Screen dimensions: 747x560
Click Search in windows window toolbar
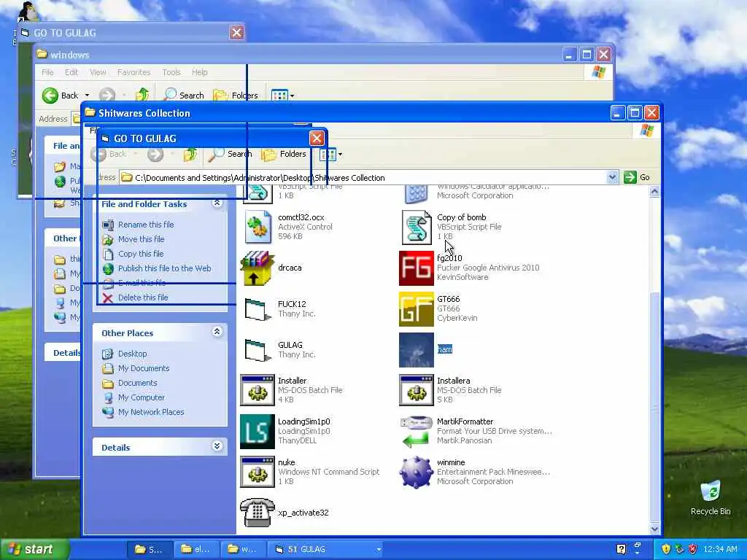tap(183, 96)
